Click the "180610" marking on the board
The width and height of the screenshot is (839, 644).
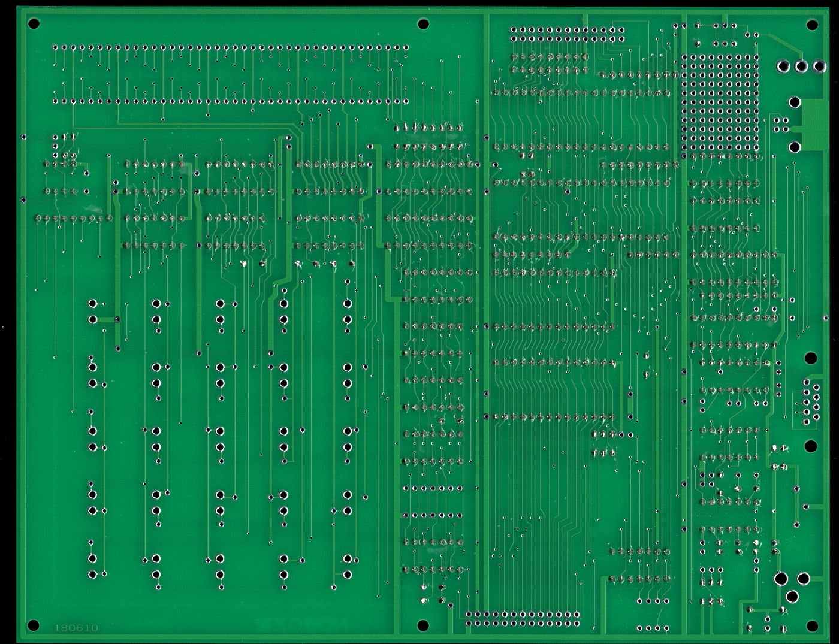tap(76, 628)
